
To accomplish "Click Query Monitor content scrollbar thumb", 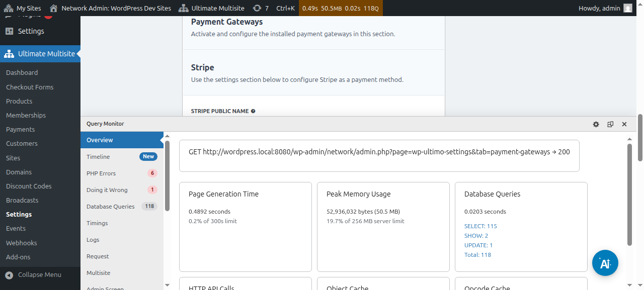I will 629,195.
